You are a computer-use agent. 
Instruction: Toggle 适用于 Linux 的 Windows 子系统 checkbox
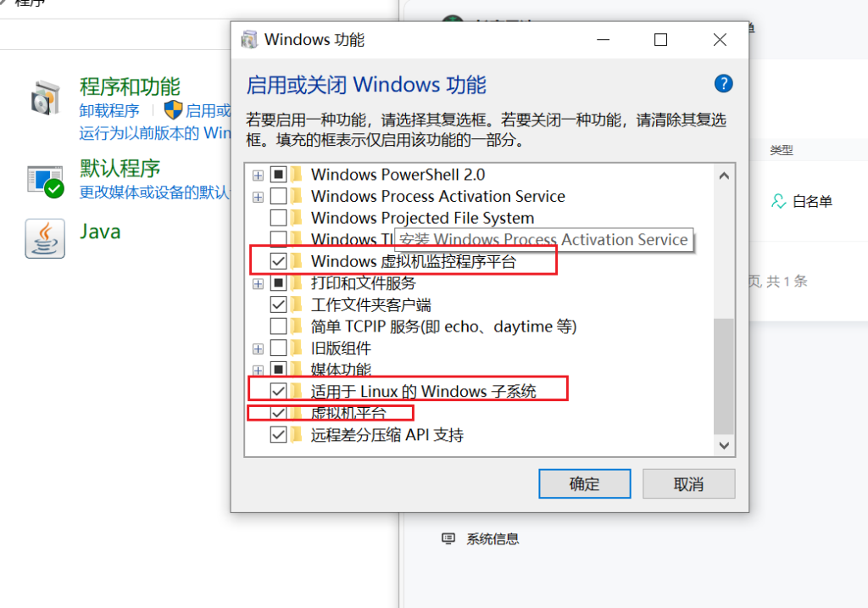coord(278,391)
